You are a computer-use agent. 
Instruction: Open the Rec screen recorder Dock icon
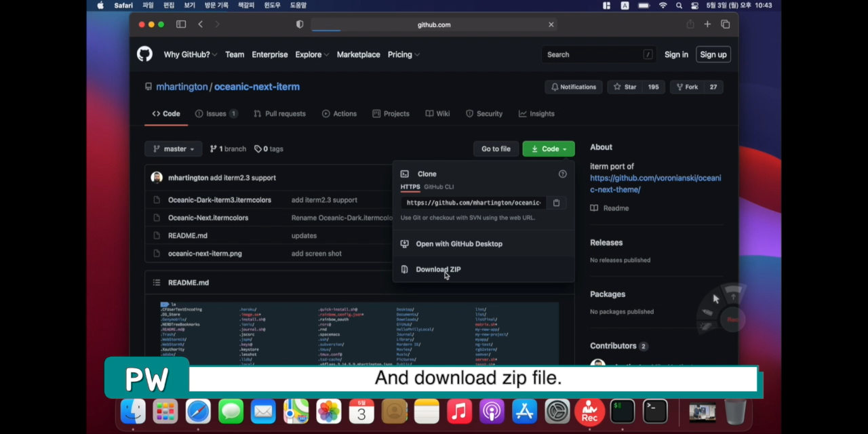pyautogui.click(x=590, y=411)
